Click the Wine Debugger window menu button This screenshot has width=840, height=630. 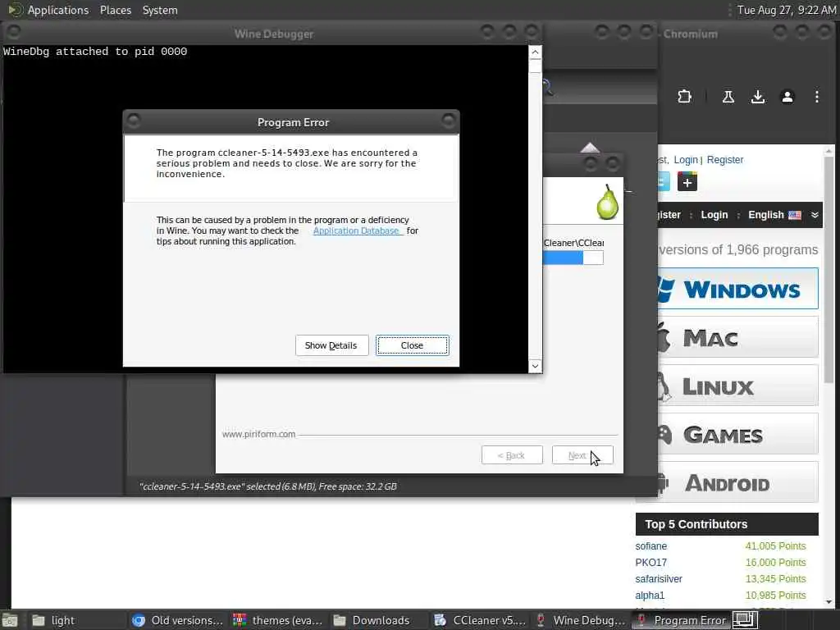(14, 32)
